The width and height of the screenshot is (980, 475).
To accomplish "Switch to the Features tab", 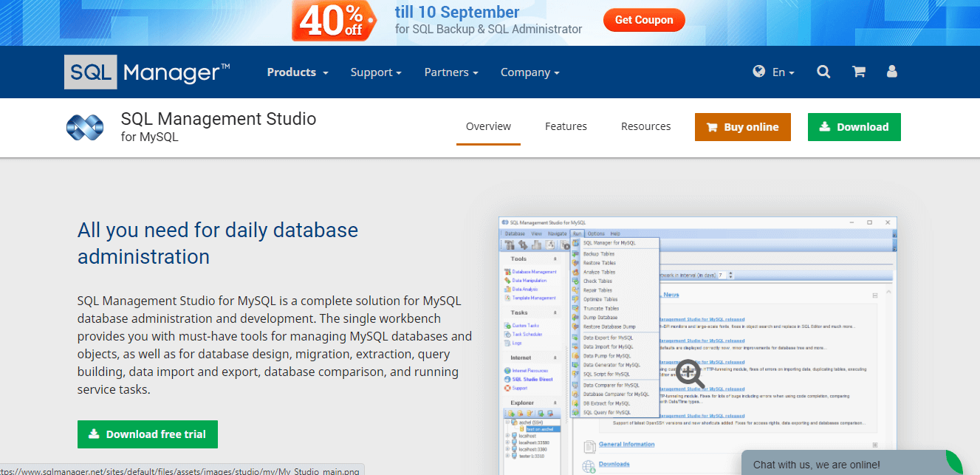I will coord(566,127).
